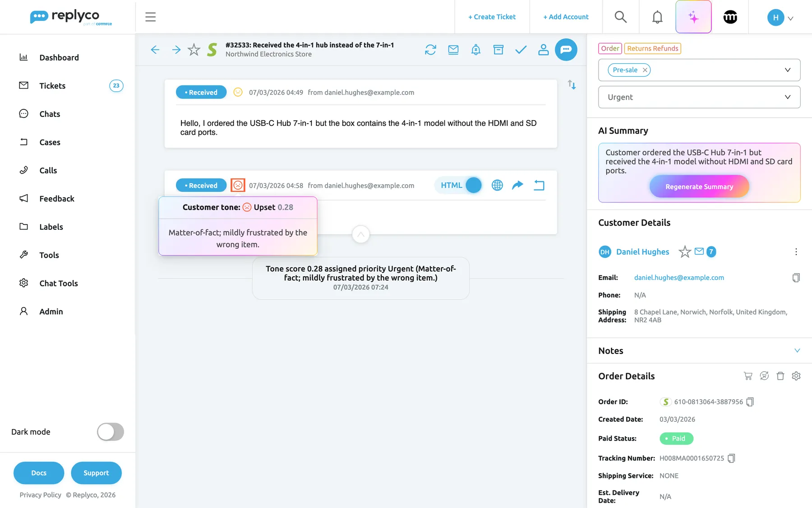Open the search icon
Viewport: 812px width, 508px height.
tap(621, 17)
